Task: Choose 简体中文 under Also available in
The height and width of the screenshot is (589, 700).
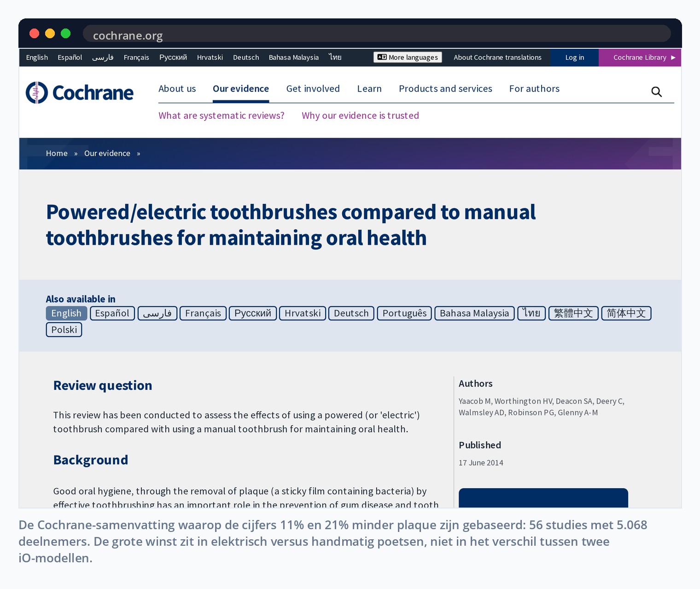Action: pos(626,313)
